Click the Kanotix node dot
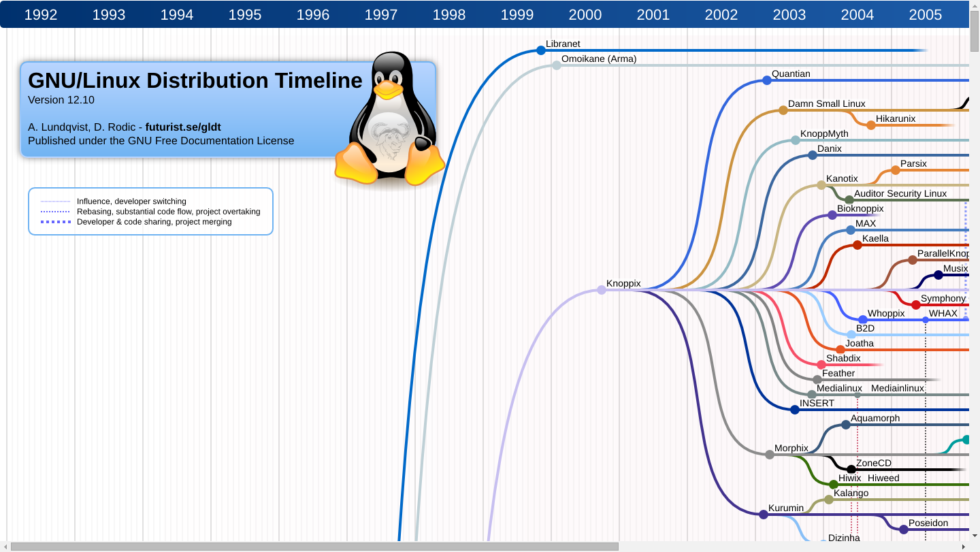The width and height of the screenshot is (980, 552). tap(821, 185)
